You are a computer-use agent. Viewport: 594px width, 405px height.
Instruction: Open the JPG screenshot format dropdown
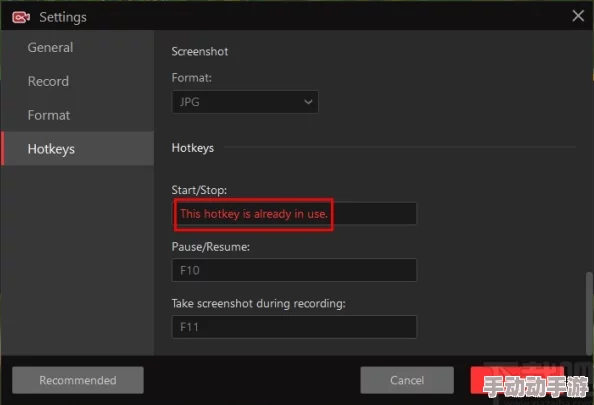[245, 102]
